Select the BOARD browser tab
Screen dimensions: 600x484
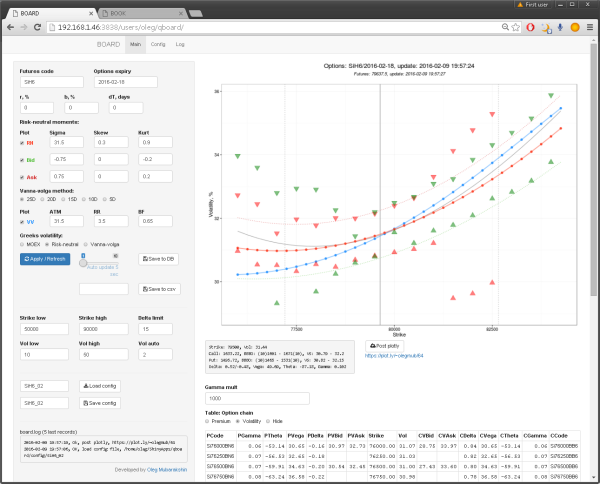[x=53, y=13]
